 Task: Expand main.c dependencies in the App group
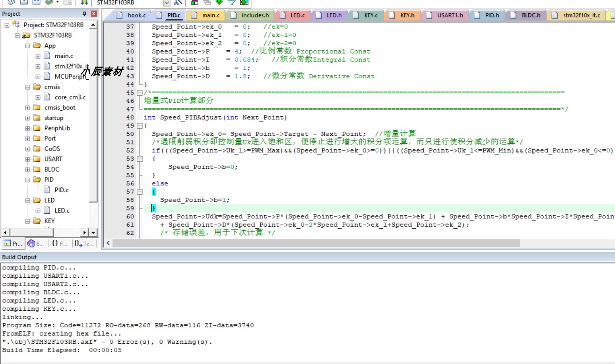[x=38, y=56]
